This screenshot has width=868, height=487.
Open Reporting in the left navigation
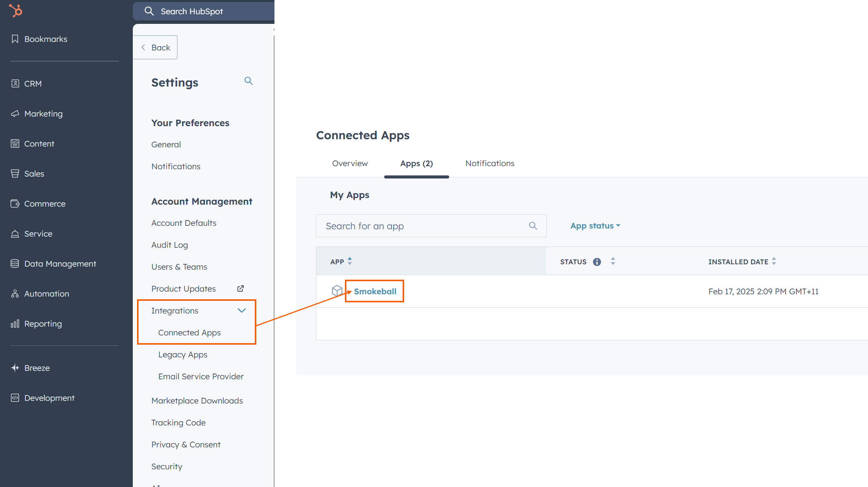pos(43,324)
